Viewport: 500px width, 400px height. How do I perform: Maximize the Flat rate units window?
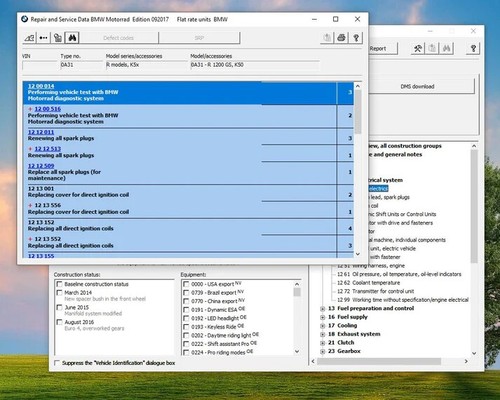click(336, 19)
